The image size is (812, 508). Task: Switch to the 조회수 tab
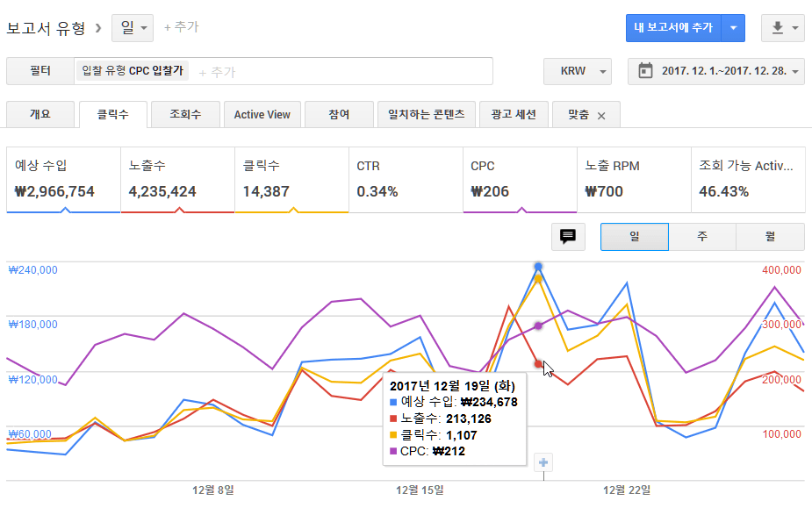tap(185, 115)
